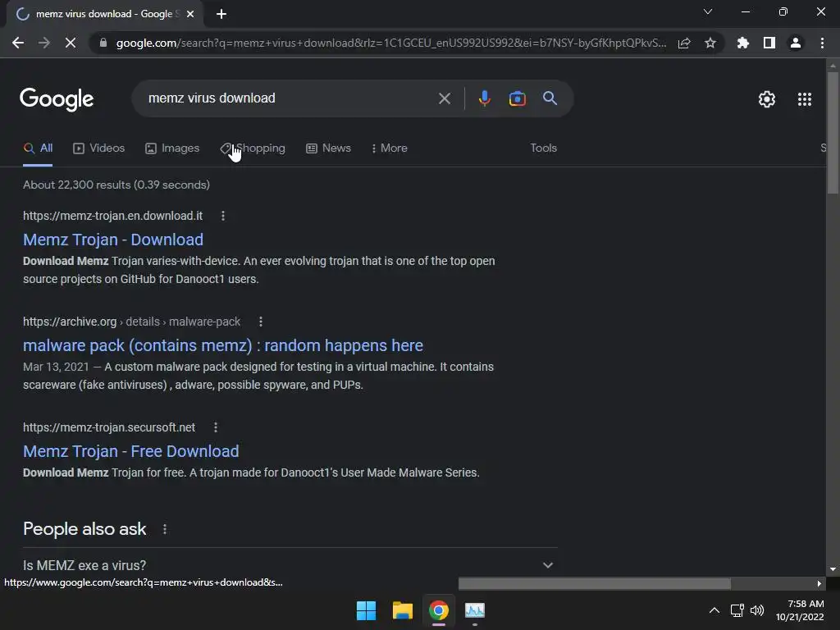
Task: Click the https://memz-trojan.en.download.it URL text
Action: 112,216
